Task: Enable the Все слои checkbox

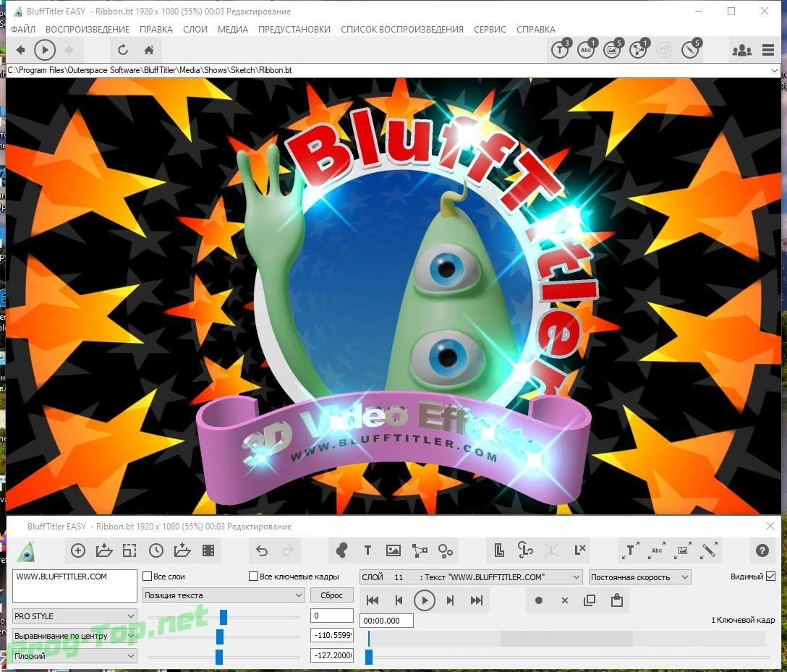Action: [147, 576]
